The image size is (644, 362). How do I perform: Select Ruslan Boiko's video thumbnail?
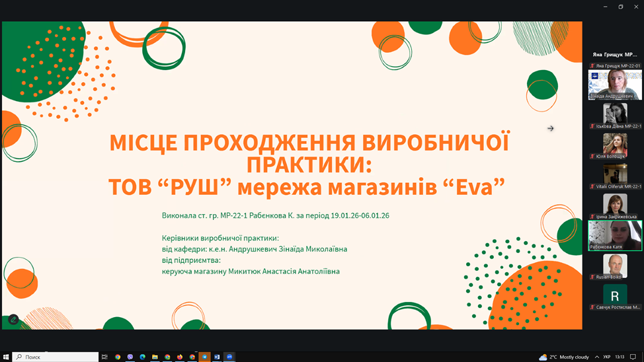tap(615, 265)
